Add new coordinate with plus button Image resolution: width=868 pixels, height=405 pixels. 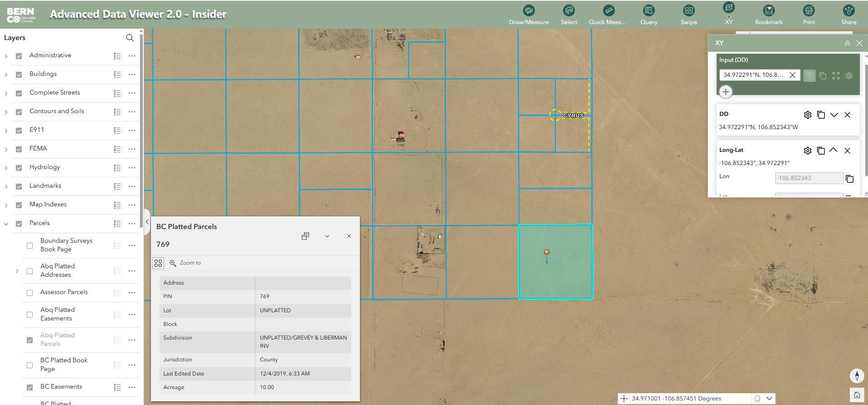[x=725, y=92]
